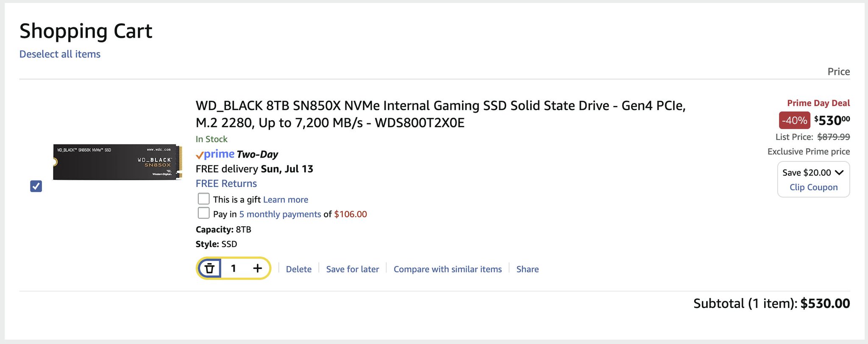Open the WD_BLACK 8TB SN850X product title
The image size is (868, 344).
[x=440, y=114]
